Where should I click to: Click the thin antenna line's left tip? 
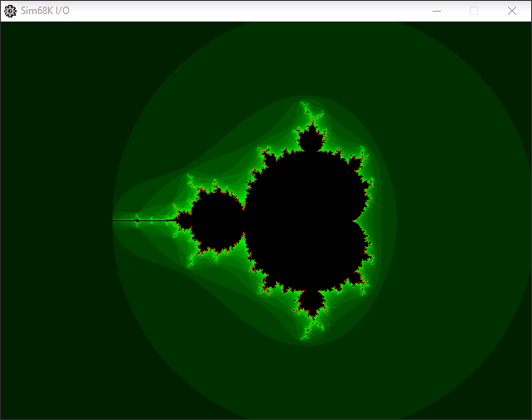click(x=114, y=220)
